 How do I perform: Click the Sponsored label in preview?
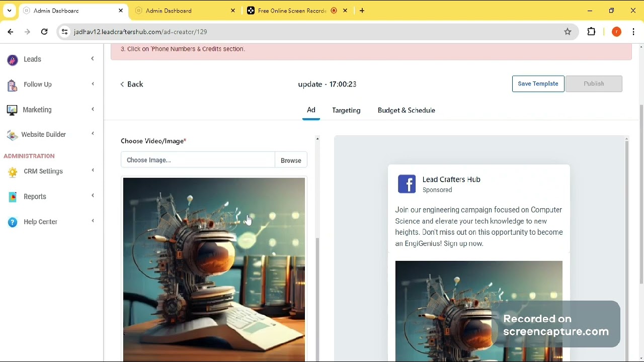click(437, 190)
